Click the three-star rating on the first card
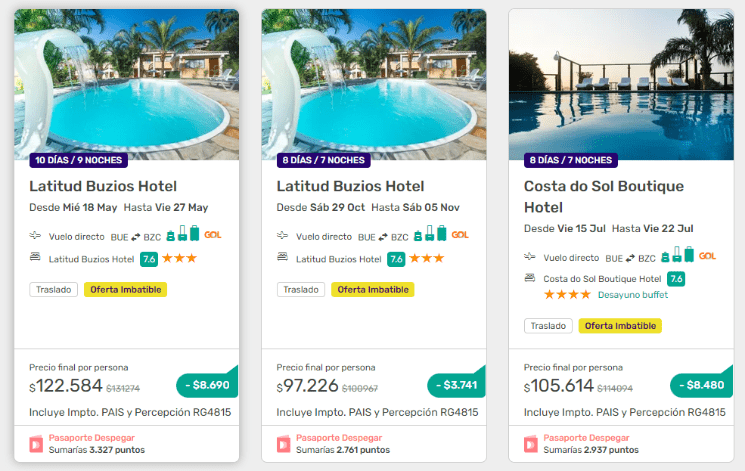Viewport: 745px width, 471px height. pyautogui.click(x=179, y=259)
